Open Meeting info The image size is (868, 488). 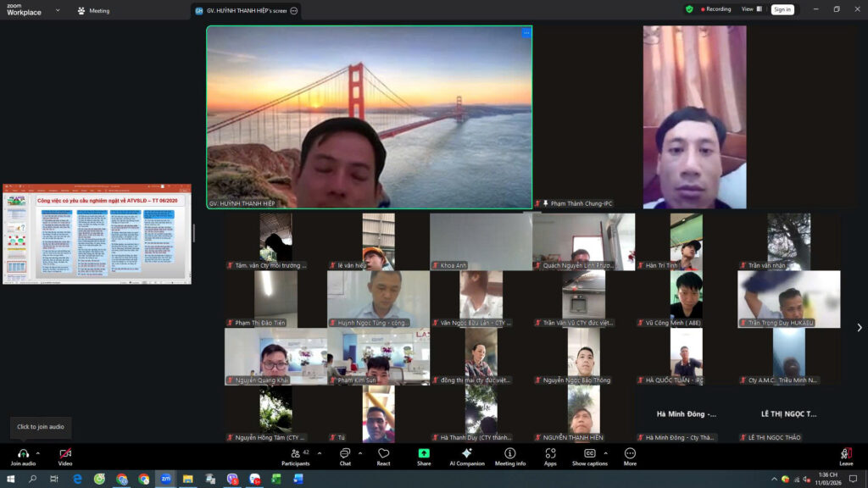click(x=509, y=454)
